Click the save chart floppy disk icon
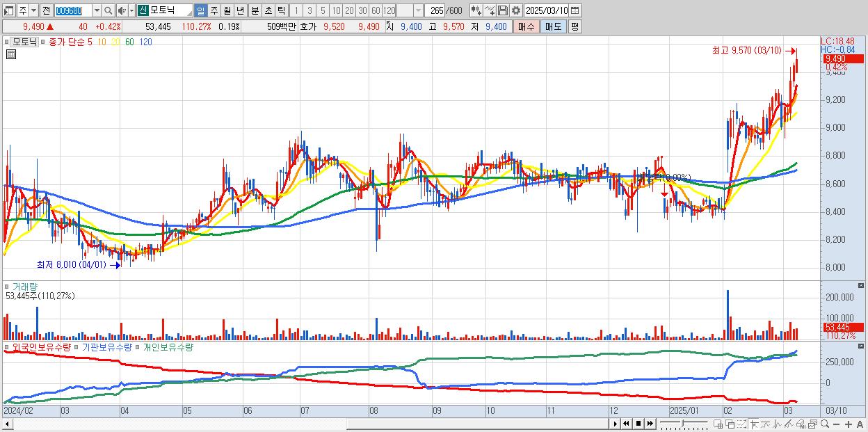This screenshot has height=432, width=868. click(503, 10)
